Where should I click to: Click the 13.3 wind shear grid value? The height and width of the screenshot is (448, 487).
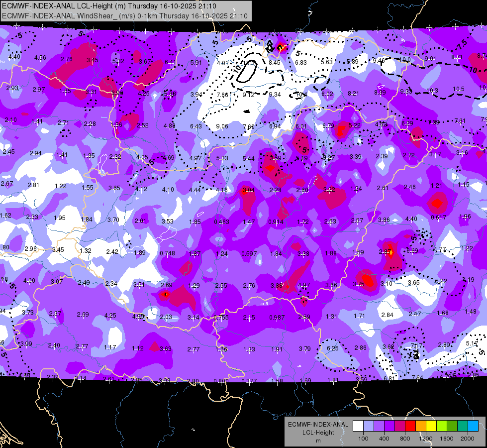coord(248,63)
